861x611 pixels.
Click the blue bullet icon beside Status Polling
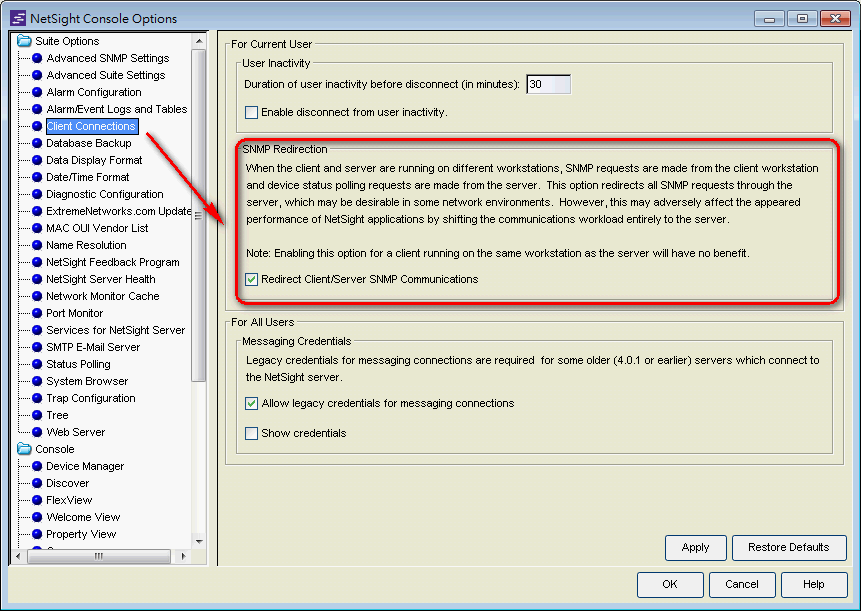tap(37, 364)
